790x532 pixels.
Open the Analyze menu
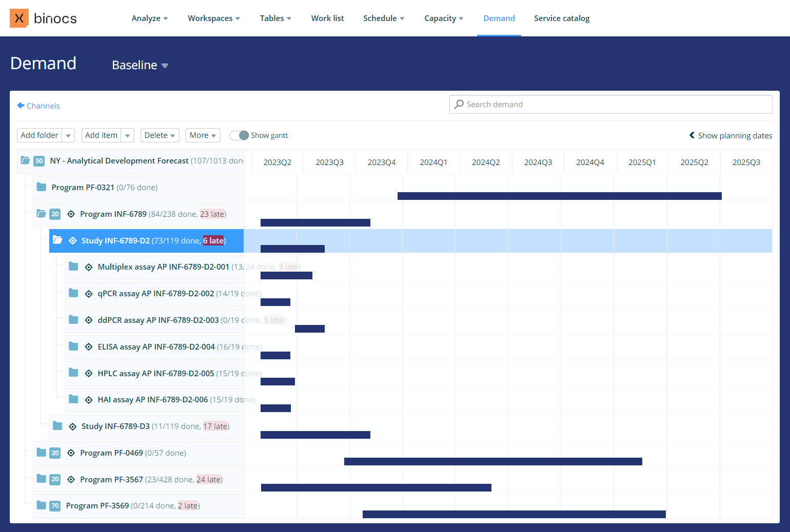150,18
